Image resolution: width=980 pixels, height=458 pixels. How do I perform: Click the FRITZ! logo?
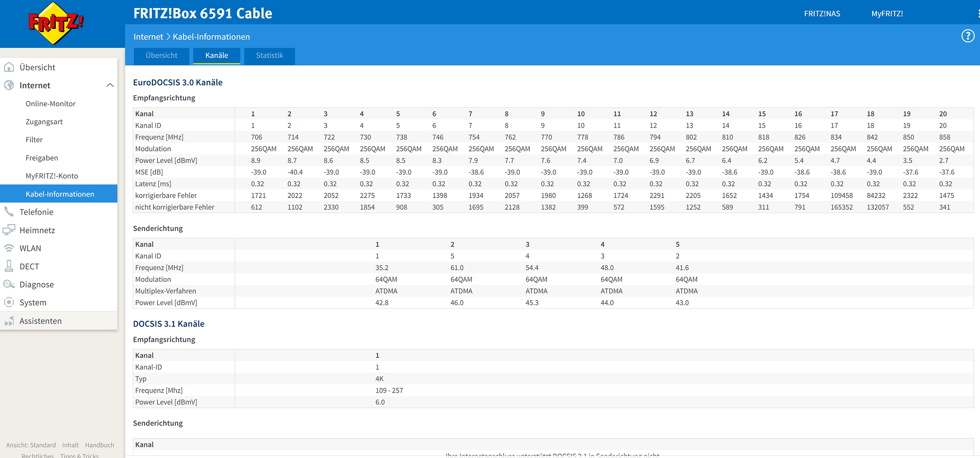(56, 23)
